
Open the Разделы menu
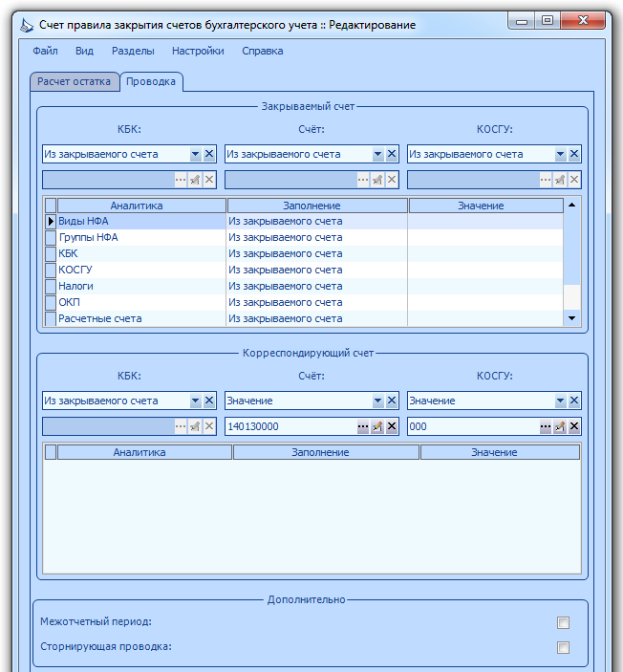[133, 51]
